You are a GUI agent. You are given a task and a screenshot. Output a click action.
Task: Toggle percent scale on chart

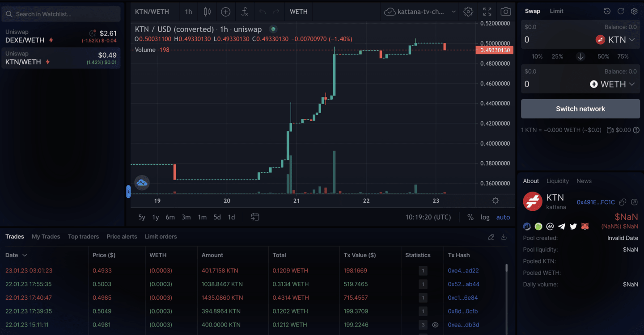pyautogui.click(x=470, y=217)
